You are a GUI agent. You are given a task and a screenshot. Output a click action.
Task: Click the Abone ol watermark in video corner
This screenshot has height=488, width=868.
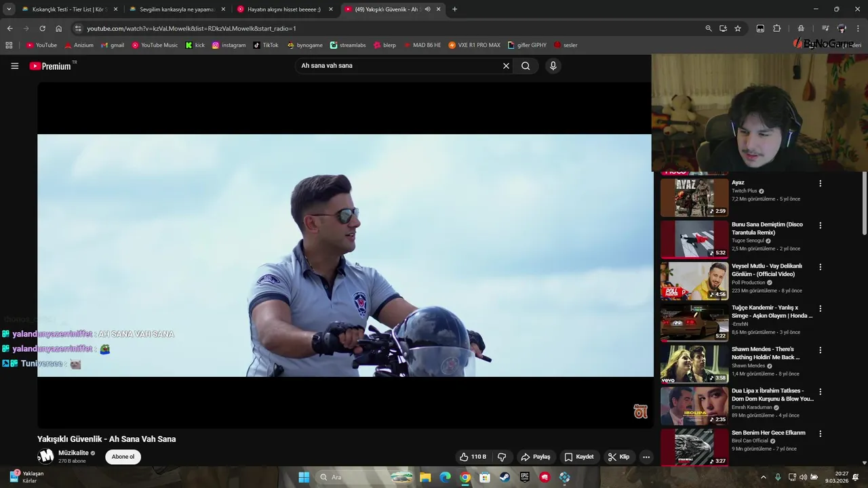click(640, 411)
